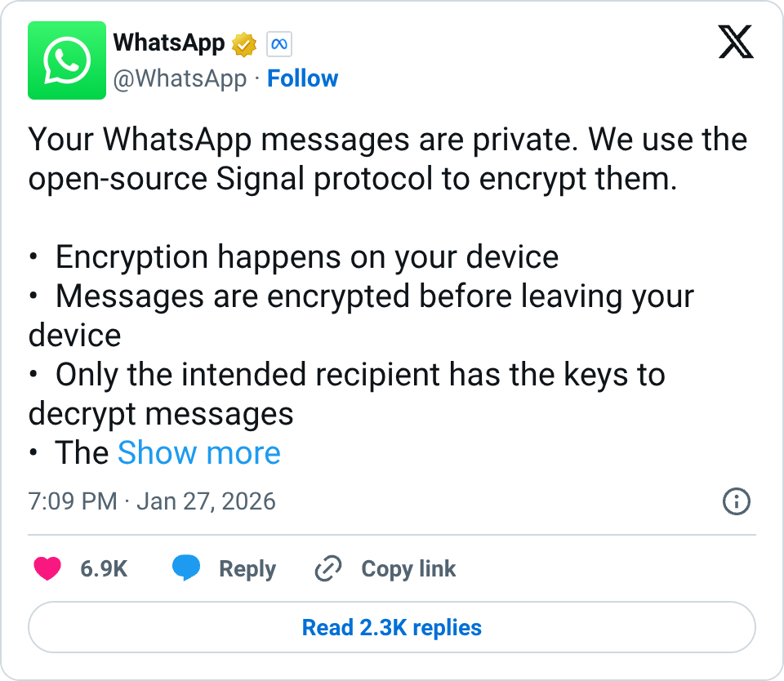Click the @WhatsApp handle
784x681 pixels.
(179, 78)
